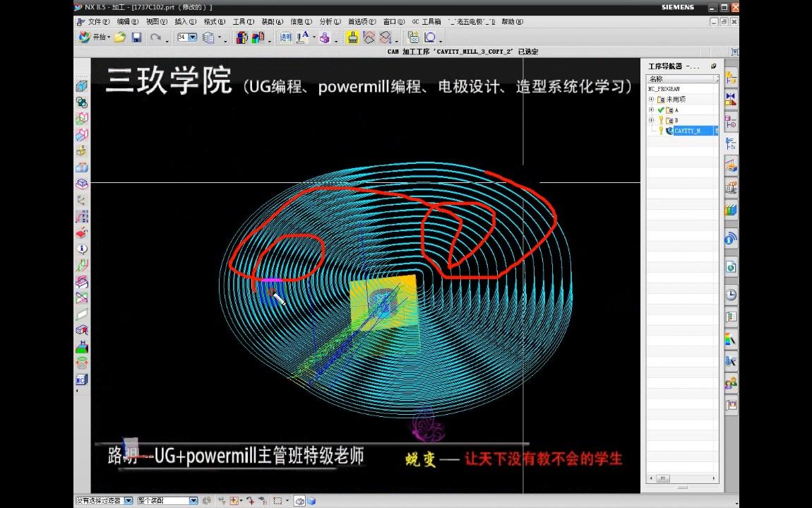The image size is (812, 508).
Task: Select the NC document icon on left sidebar
Action: point(81,380)
